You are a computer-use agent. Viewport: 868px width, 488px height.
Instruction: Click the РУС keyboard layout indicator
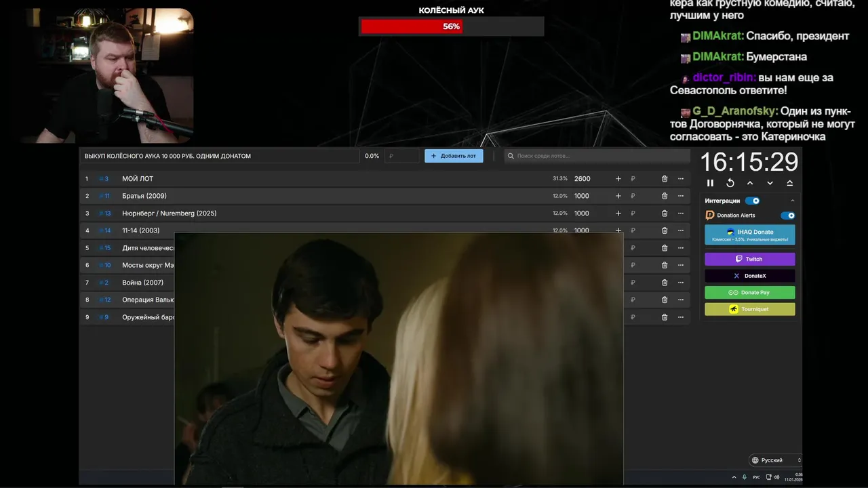click(x=756, y=477)
